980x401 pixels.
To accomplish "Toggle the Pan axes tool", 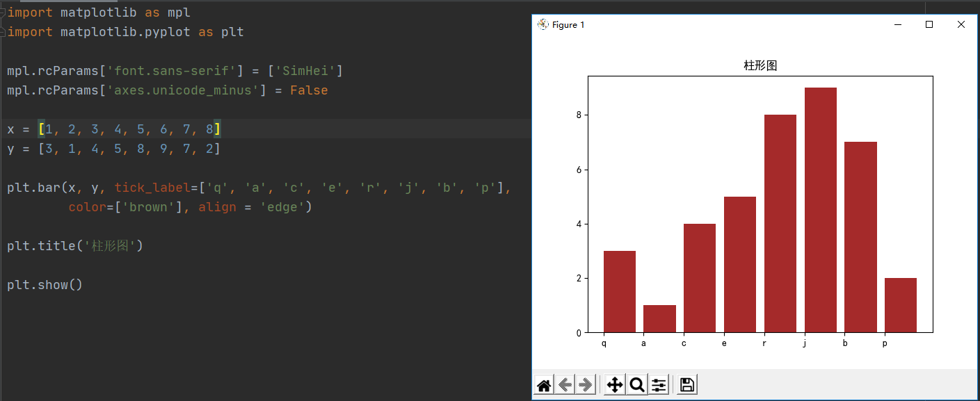I will (614, 384).
